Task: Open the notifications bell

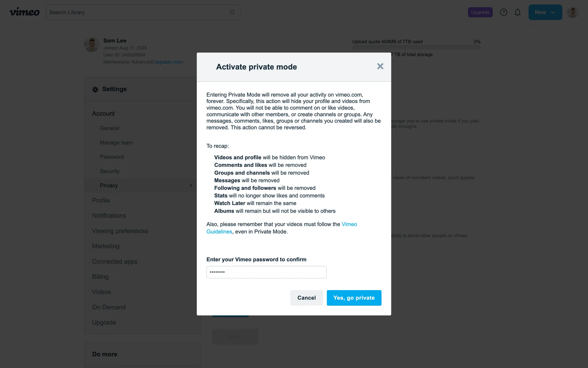Action: tap(518, 12)
